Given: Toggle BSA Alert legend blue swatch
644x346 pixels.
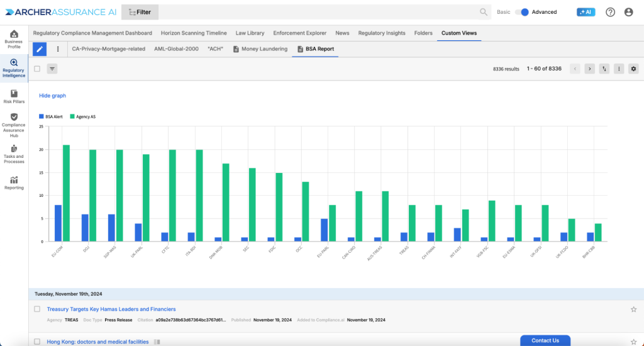Looking at the screenshot, I should pyautogui.click(x=41, y=116).
